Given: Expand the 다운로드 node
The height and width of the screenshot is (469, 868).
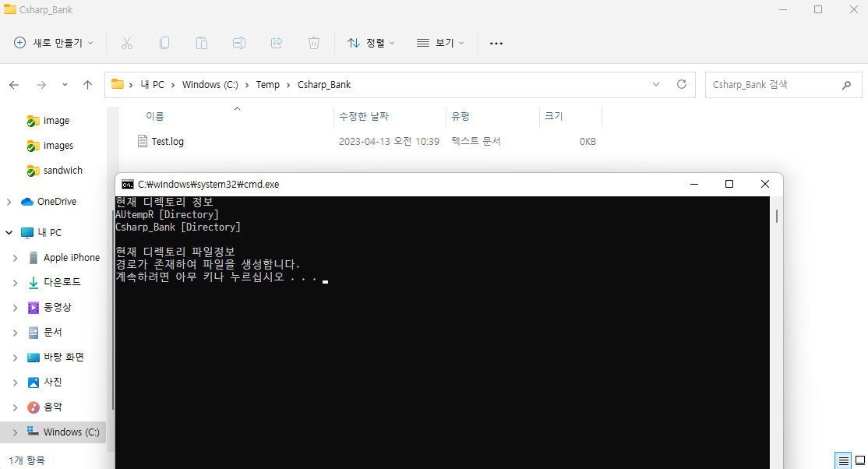Looking at the screenshot, I should (15, 283).
